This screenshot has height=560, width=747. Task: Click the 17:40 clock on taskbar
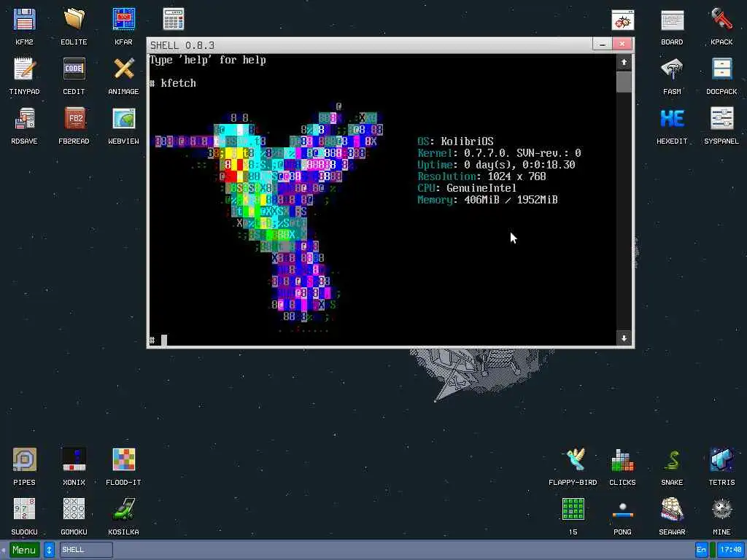tap(730, 550)
